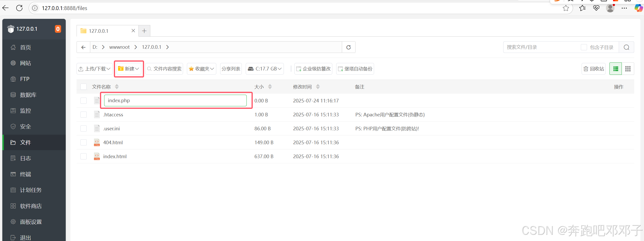The height and width of the screenshot is (241, 644).
Task: Click the search magnifier button
Action: (x=626, y=47)
